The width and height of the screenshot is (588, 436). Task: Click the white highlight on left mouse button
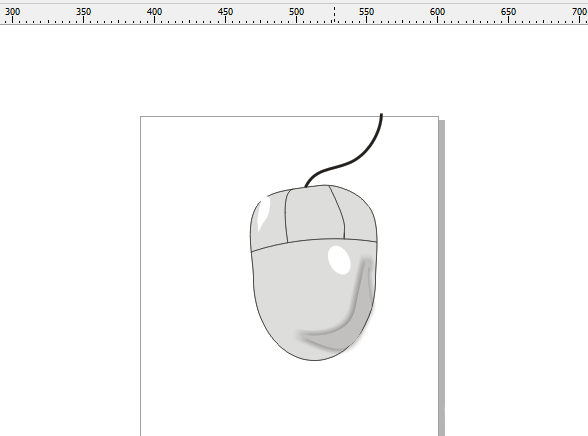[x=264, y=212]
